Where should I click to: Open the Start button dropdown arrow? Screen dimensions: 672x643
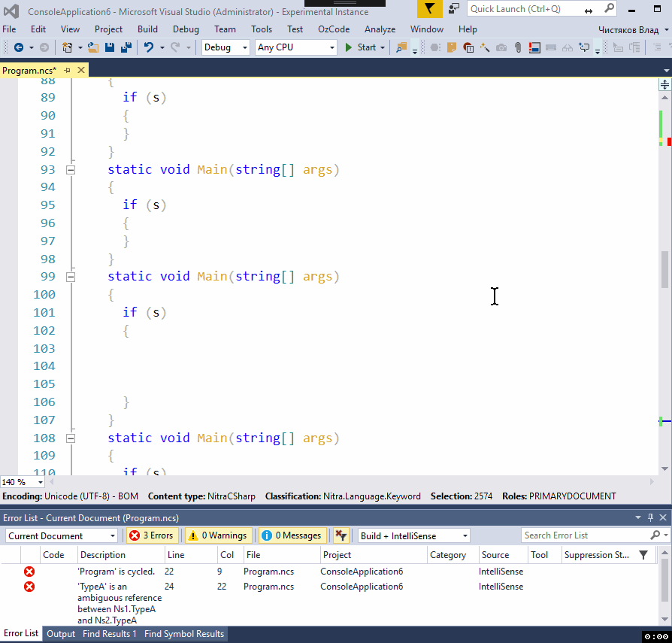tap(383, 47)
